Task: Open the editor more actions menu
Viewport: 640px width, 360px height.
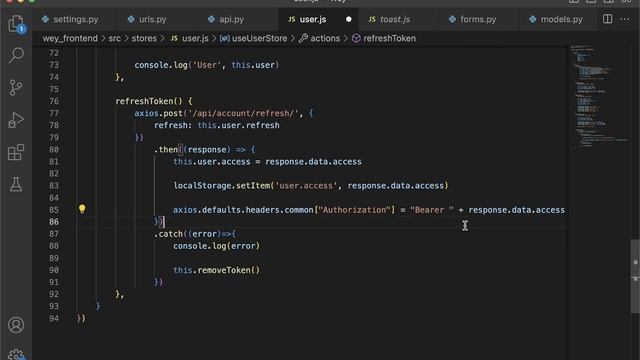Action: click(624, 19)
